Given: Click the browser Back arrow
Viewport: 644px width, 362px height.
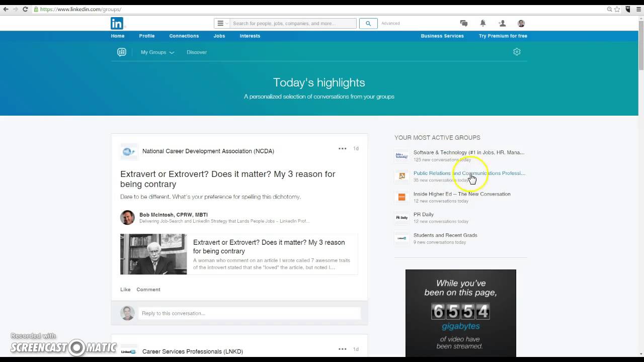Looking at the screenshot, I should click(x=6, y=9).
